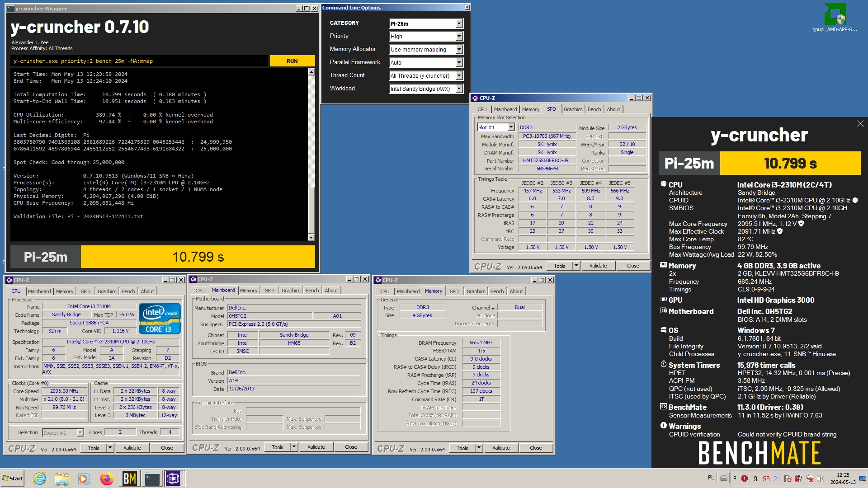Click the yellow RUN button
This screenshot has height=488, width=868.
[x=292, y=61]
